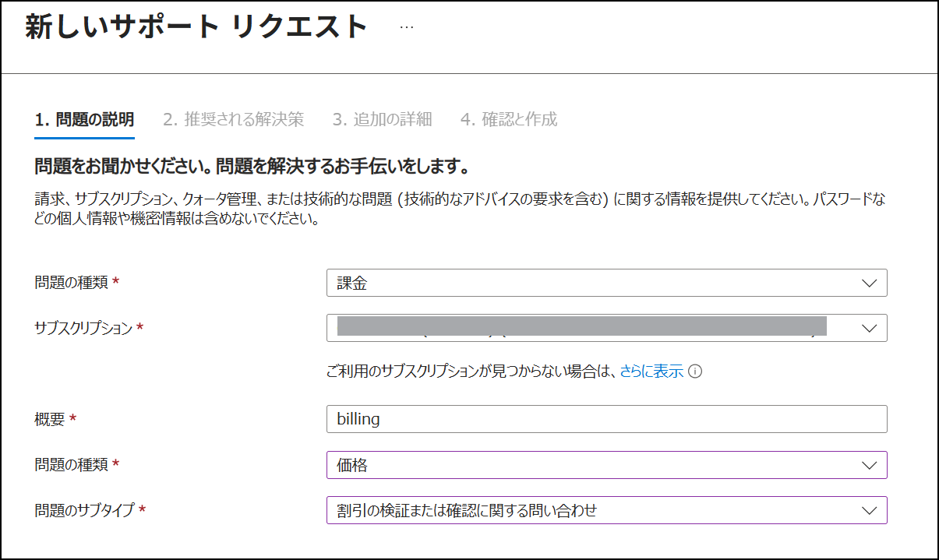This screenshot has height=560, width=939.
Task: Click the 問題のサブタイプ field label
Action: point(85,510)
